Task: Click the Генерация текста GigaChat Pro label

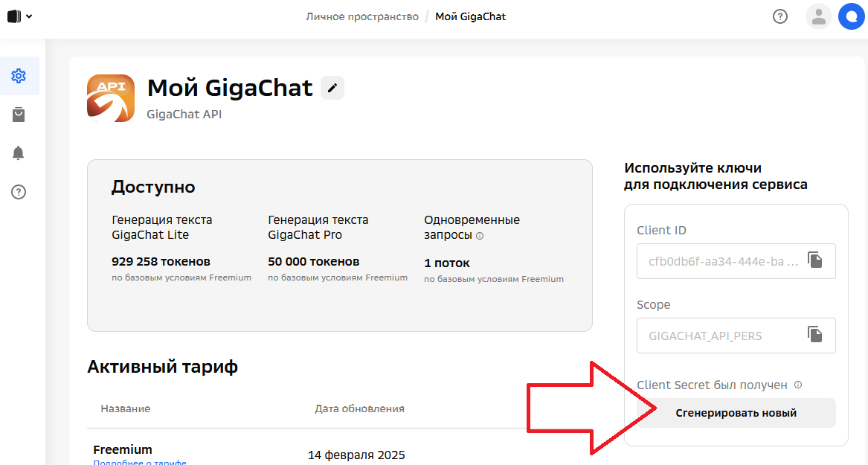Action: tap(318, 227)
